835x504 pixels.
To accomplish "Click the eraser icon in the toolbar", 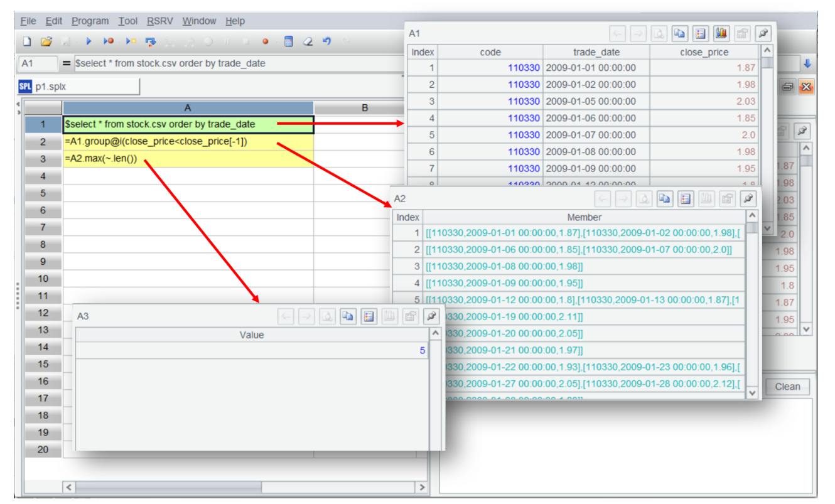I will tap(307, 41).
